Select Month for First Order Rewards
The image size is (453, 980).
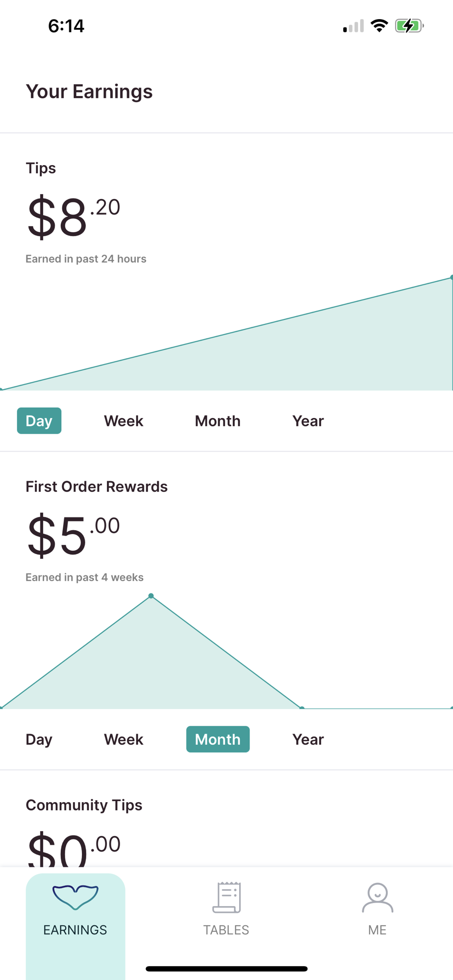point(218,739)
